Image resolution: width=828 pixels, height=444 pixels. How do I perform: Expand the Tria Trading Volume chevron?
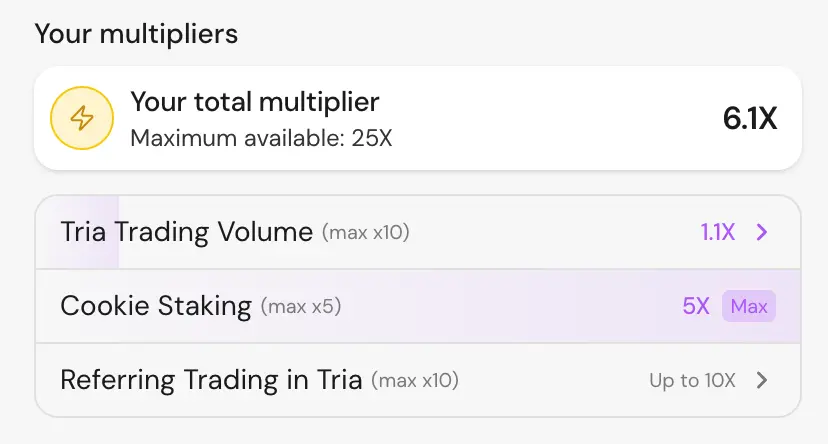[x=762, y=232]
